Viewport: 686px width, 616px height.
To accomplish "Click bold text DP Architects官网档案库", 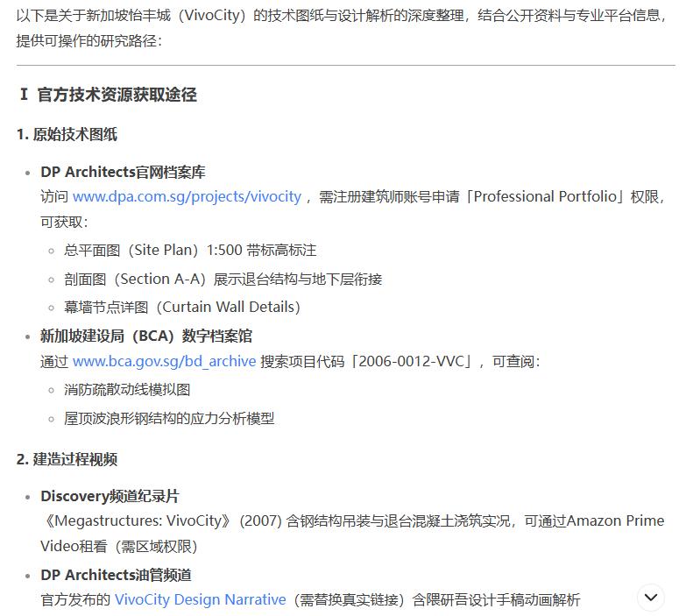I will click(123, 172).
